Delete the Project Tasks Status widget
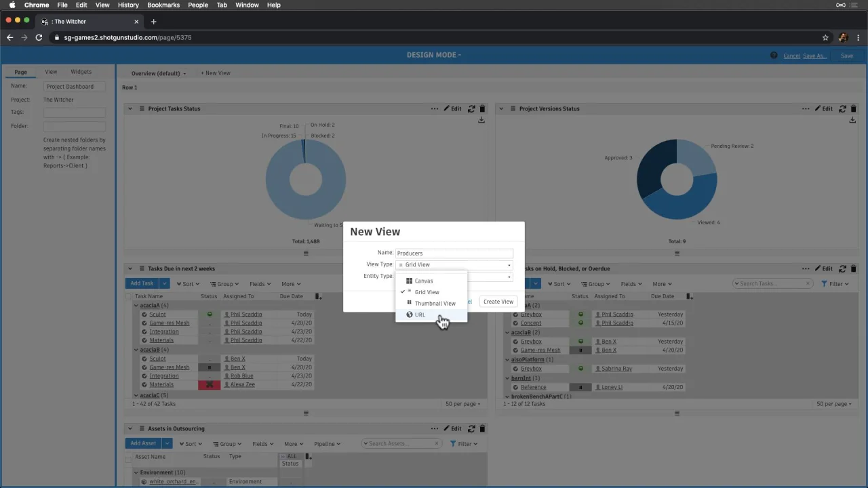The height and width of the screenshot is (488, 868). [482, 108]
